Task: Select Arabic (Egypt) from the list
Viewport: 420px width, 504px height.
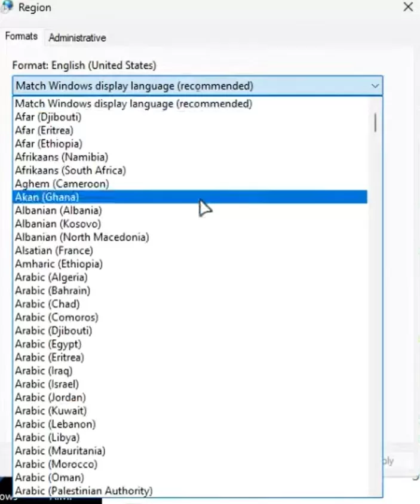Action: [191, 344]
